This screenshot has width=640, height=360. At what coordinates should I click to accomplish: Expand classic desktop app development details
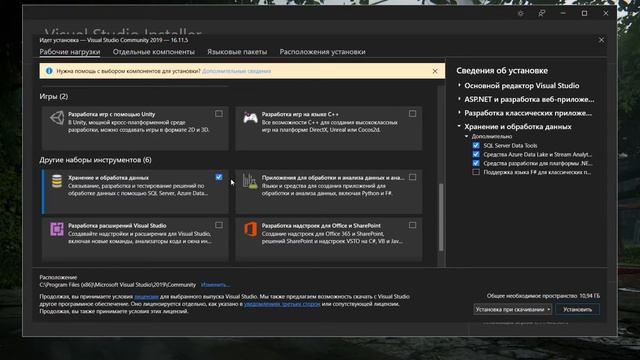click(459, 113)
